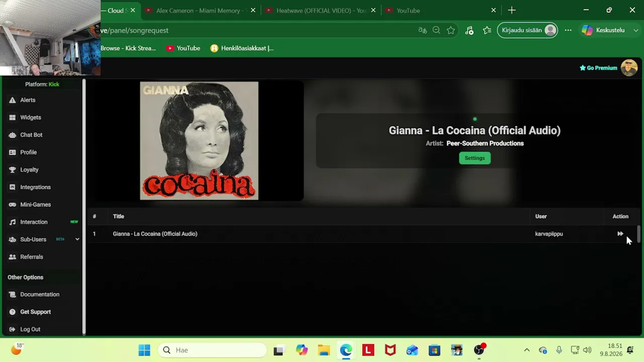The image size is (644, 362).
Task: Close the Heatwave Official Video tab
Action: [x=373, y=11]
